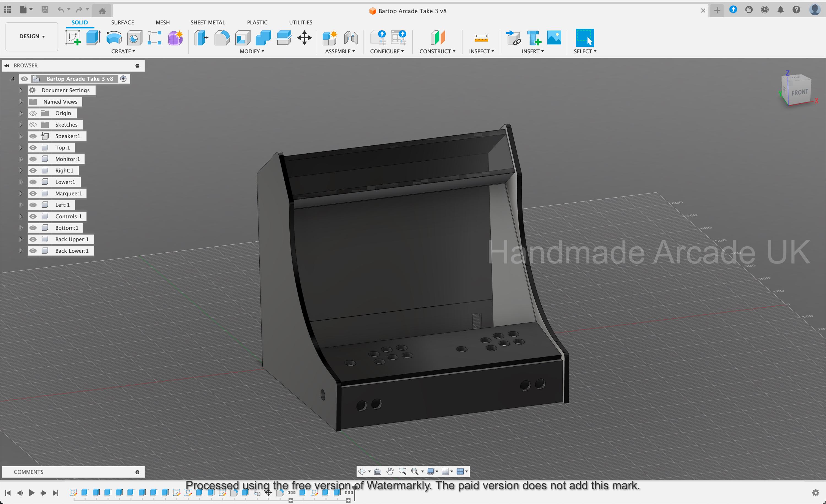
Task: Expand the Named Views folder
Action: coord(20,102)
